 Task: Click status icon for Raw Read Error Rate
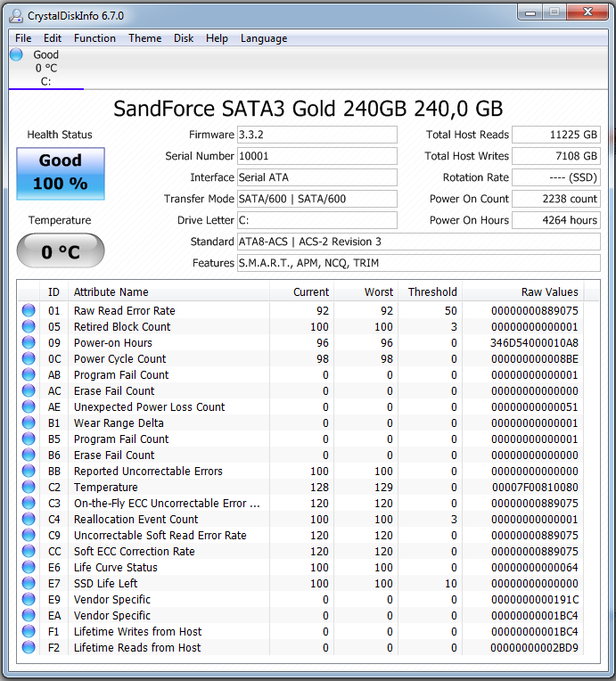[x=29, y=310]
